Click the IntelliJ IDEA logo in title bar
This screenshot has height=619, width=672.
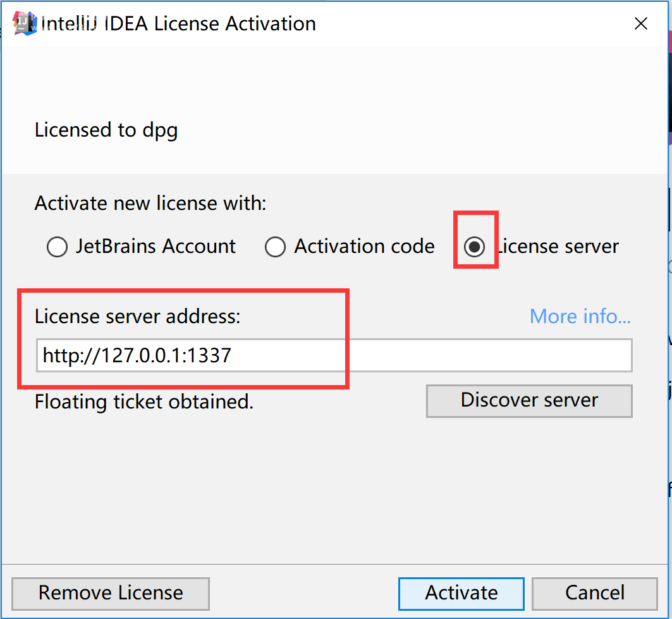(x=25, y=24)
